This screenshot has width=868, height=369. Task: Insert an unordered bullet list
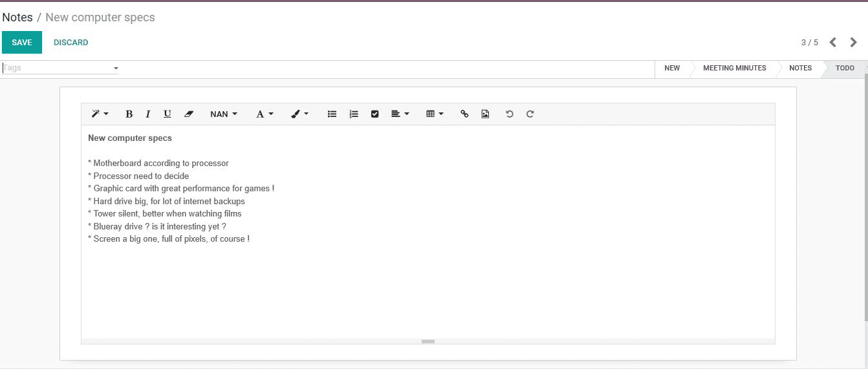tap(332, 114)
